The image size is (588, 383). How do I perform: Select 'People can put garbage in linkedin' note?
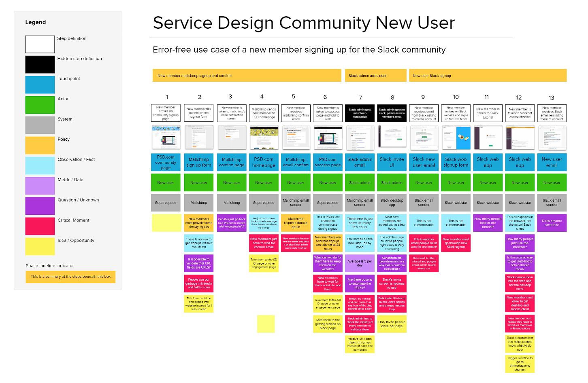(x=199, y=284)
